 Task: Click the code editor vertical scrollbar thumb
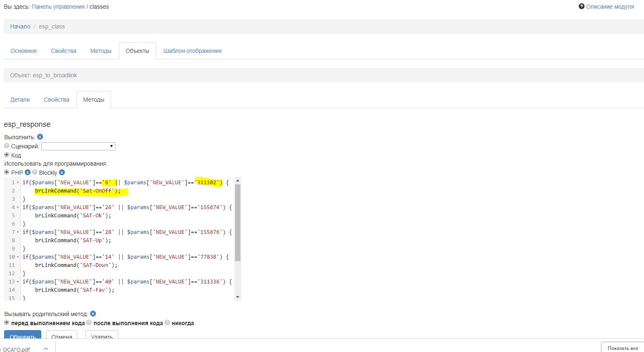point(238,222)
